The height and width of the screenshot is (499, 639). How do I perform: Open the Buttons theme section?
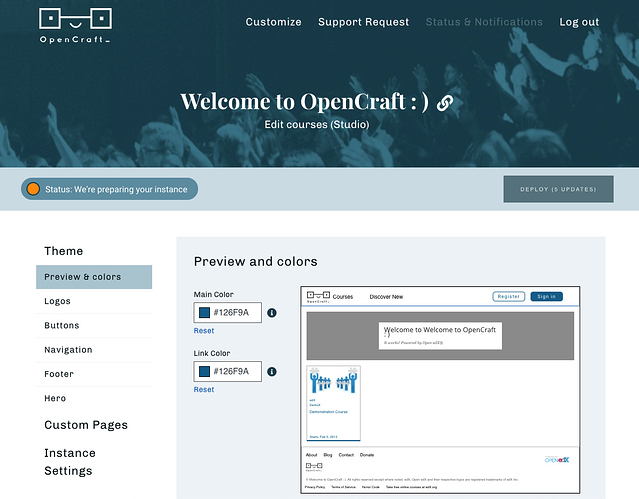click(x=94, y=325)
